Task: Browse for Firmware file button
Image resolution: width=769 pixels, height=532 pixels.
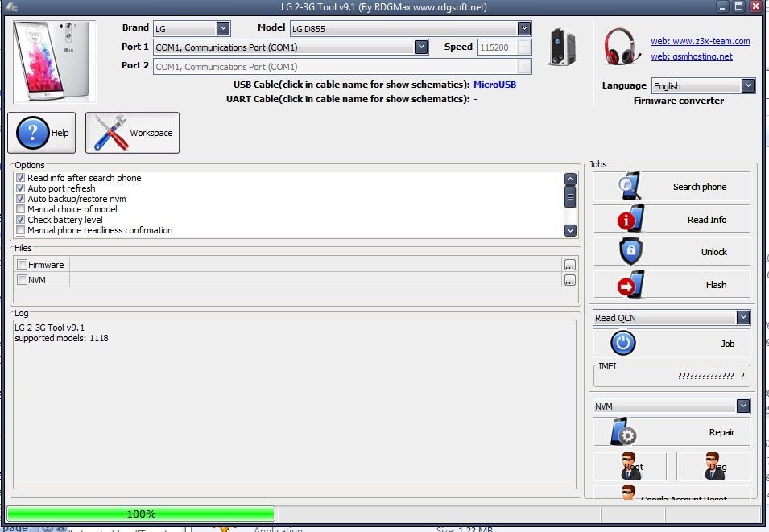Action: pyautogui.click(x=569, y=265)
